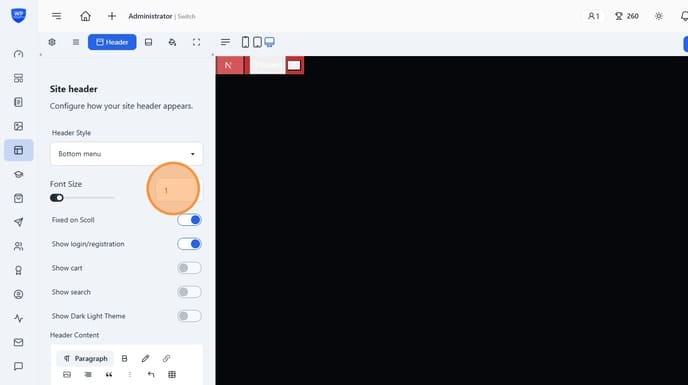
Task: Open the settings gear in builder toolbar
Action: (x=52, y=42)
